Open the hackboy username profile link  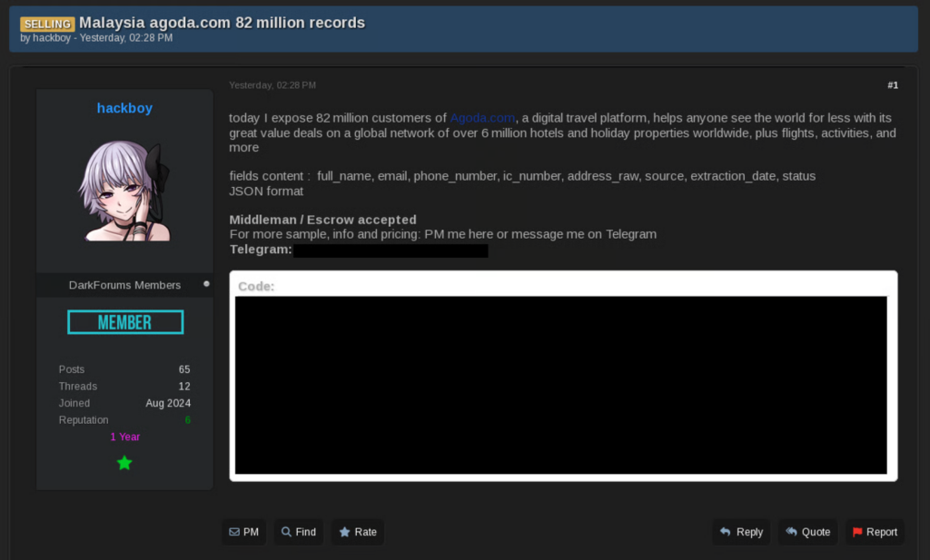pos(124,108)
